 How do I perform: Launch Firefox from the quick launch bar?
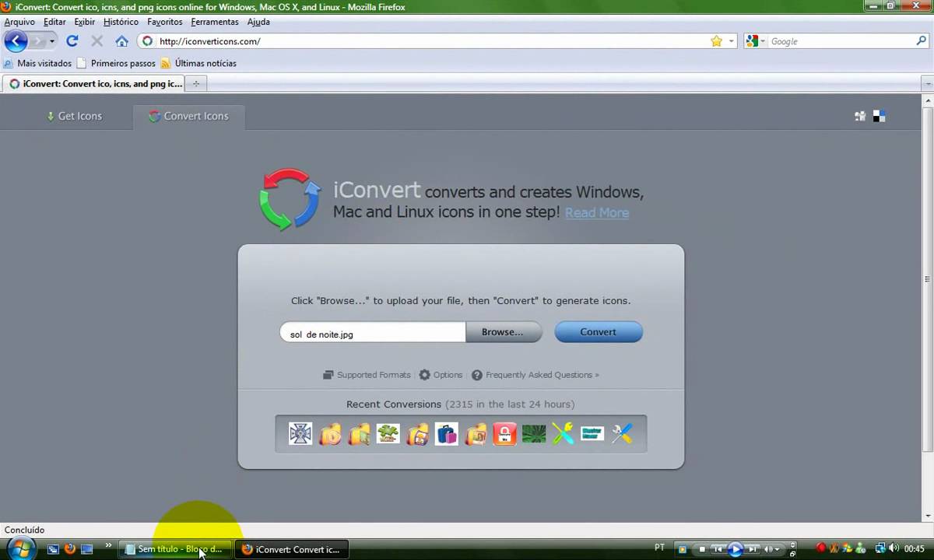pyautogui.click(x=69, y=549)
